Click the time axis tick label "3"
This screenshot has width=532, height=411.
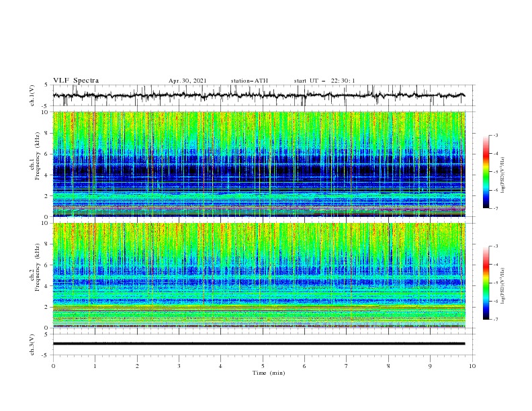coord(179,366)
